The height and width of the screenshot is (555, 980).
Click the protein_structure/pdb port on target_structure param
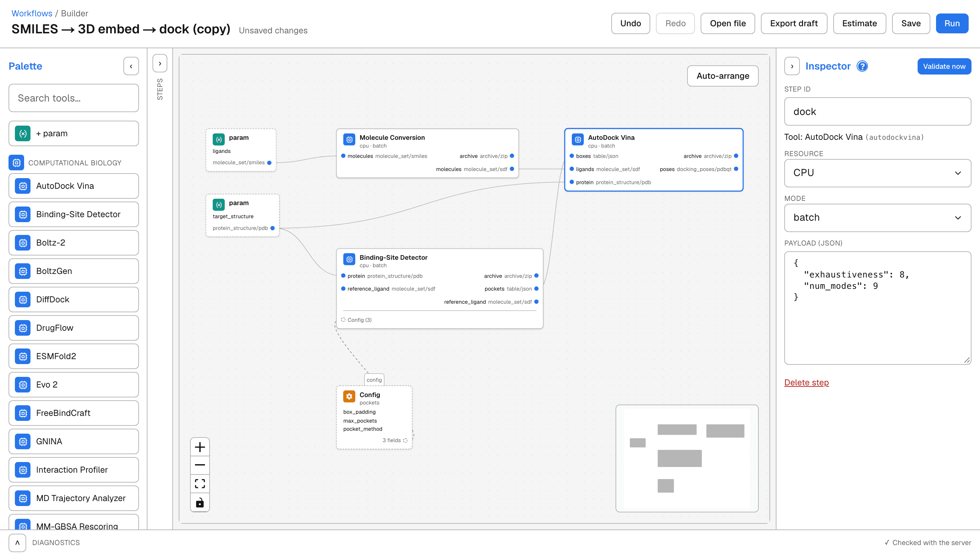pyautogui.click(x=272, y=228)
